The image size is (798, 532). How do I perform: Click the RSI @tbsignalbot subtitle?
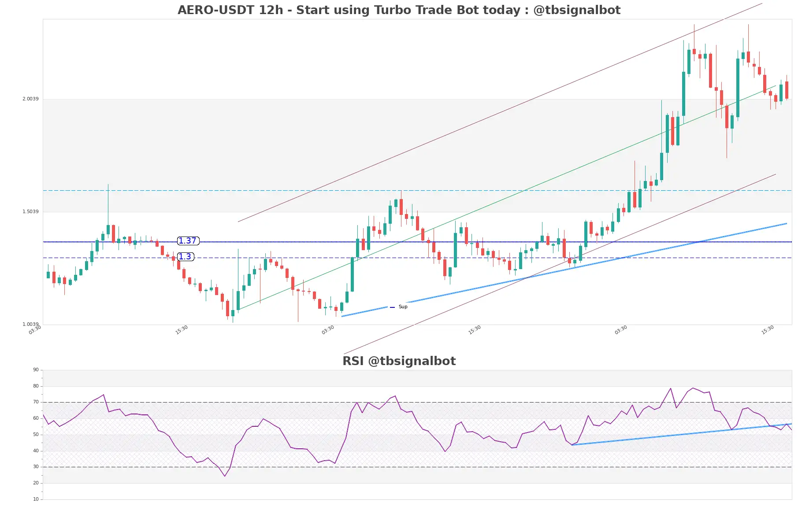[399, 361]
